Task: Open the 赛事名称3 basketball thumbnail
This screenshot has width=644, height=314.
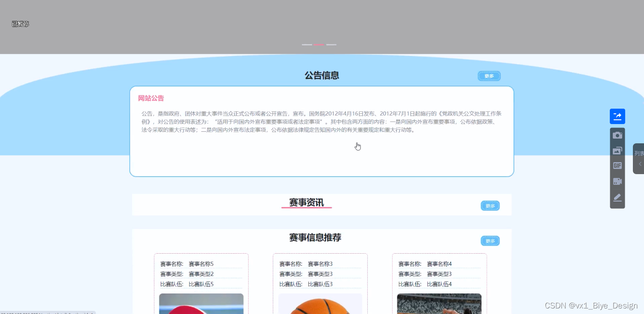Action: tap(320, 304)
